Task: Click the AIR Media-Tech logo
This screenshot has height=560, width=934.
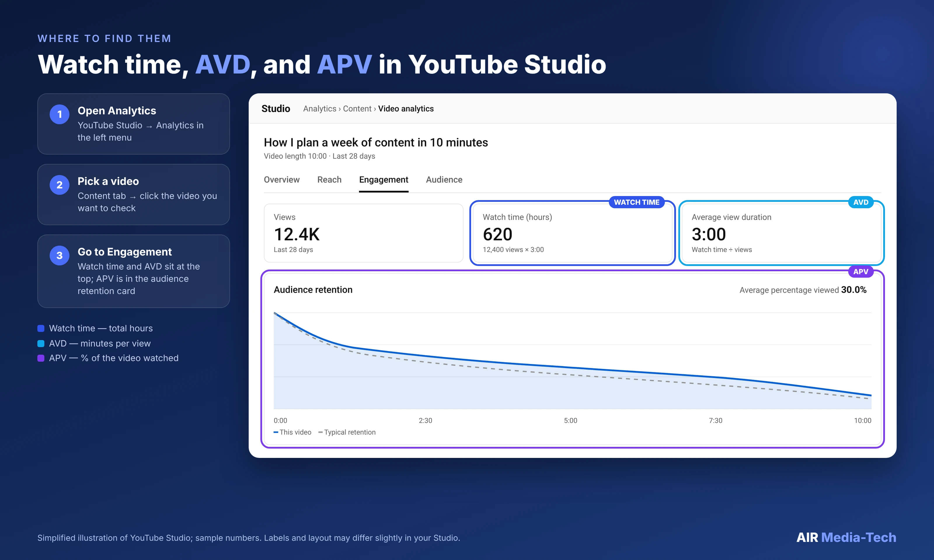Action: click(846, 537)
